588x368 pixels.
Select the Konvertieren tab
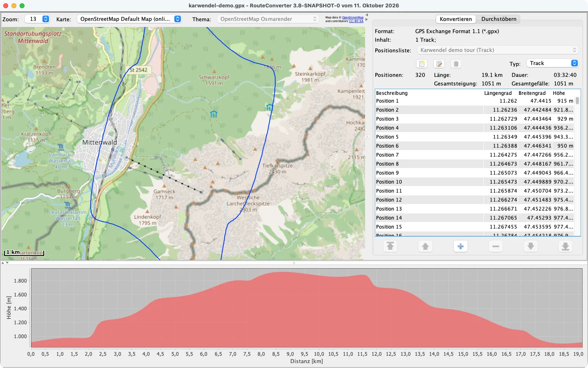pos(456,19)
